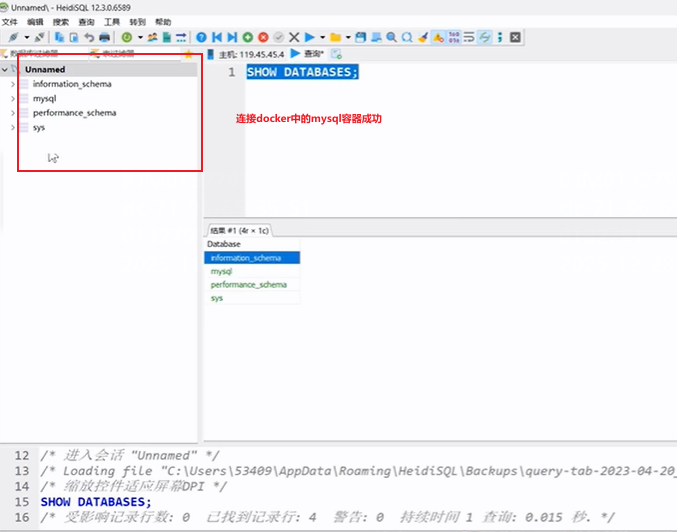Image resolution: width=677 pixels, height=532 pixels.
Task: Select the 结果 #1 result tab
Action: tap(239, 231)
